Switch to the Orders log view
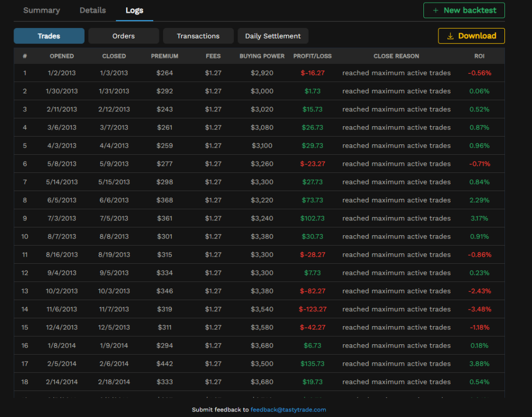 pyautogui.click(x=124, y=36)
